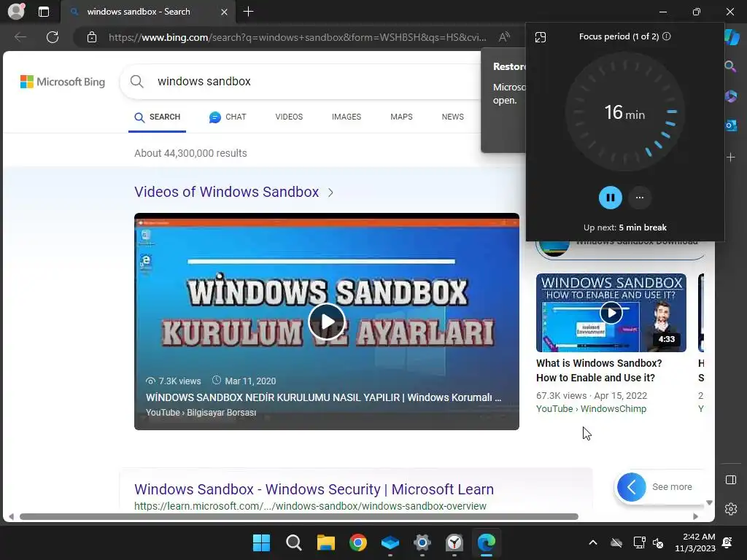Switch to the VIDEOS tab
Image resolution: width=747 pixels, height=560 pixels.
[289, 117]
